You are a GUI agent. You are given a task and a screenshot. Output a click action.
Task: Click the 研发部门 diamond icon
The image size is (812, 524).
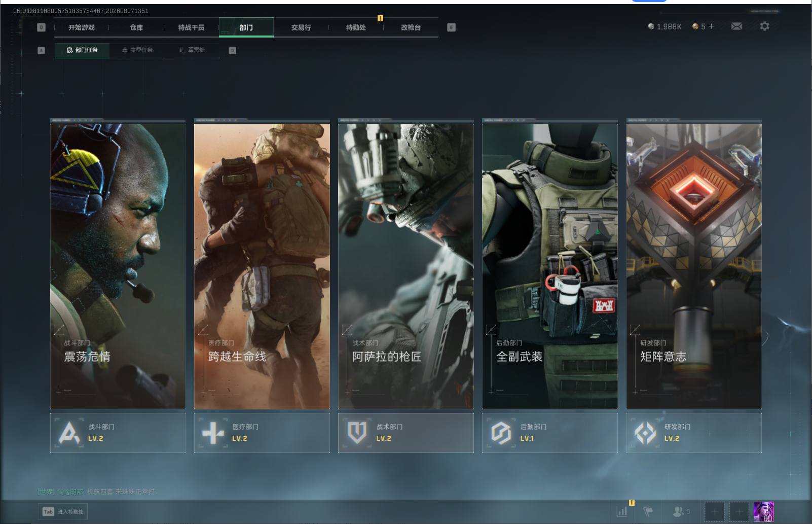tap(645, 433)
